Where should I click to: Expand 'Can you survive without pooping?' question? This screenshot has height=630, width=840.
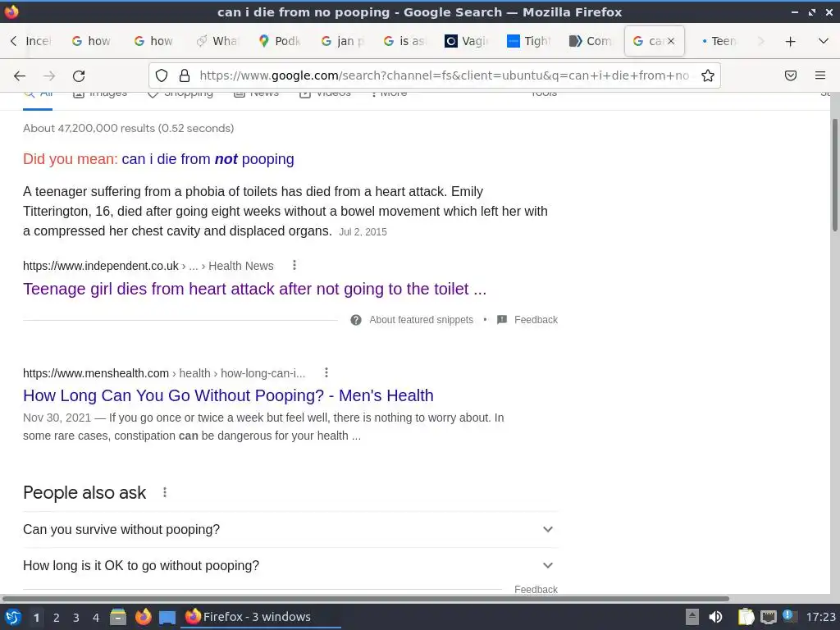pyautogui.click(x=290, y=529)
